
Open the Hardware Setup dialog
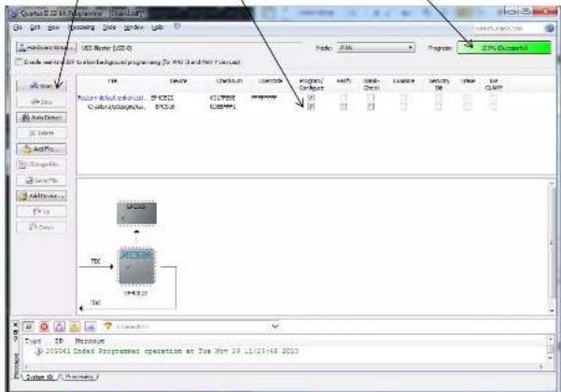click(46, 48)
